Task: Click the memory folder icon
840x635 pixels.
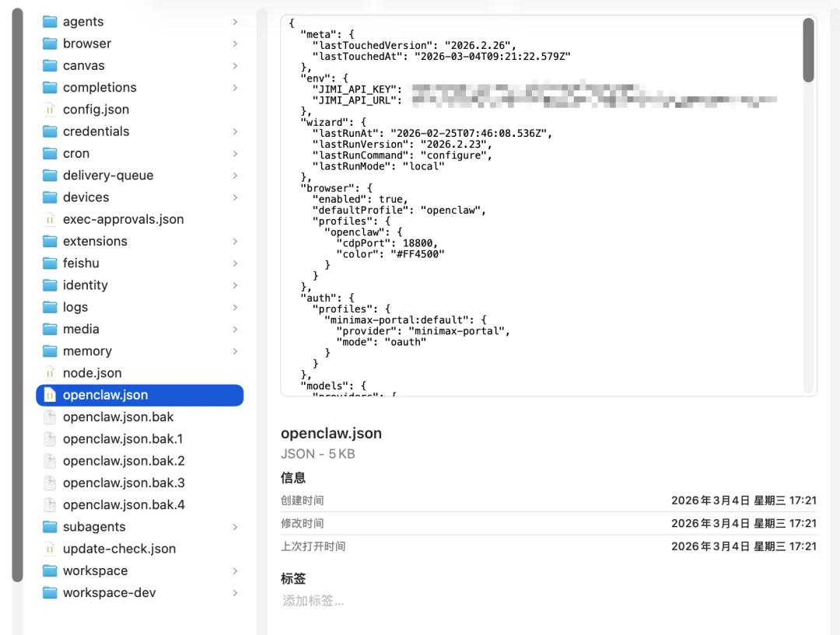Action: click(x=50, y=351)
